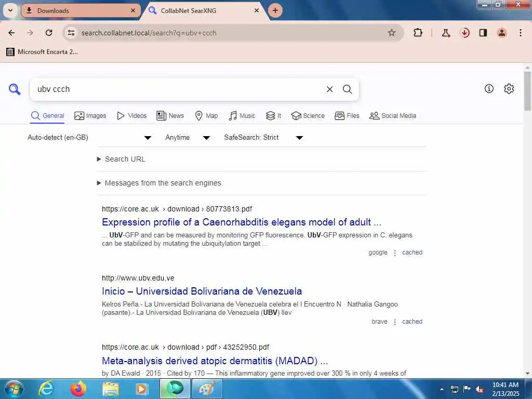Open Chrome three-dot menu
Screen dimensions: 532x399
521,33
